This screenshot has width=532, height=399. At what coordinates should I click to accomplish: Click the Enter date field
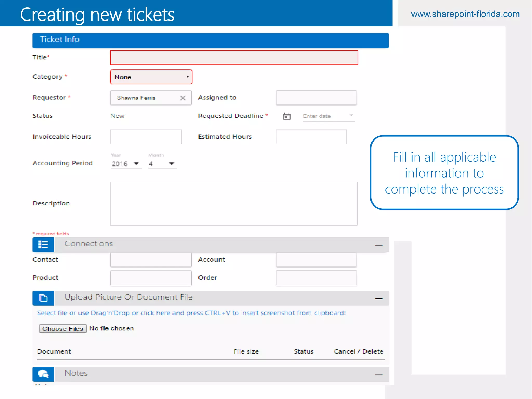click(328, 116)
